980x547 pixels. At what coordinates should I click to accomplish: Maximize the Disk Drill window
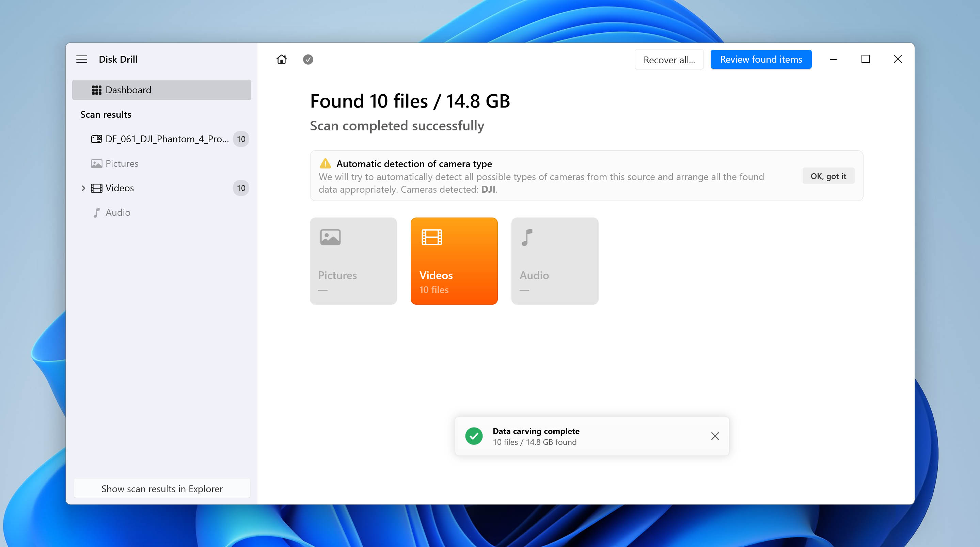coord(866,59)
